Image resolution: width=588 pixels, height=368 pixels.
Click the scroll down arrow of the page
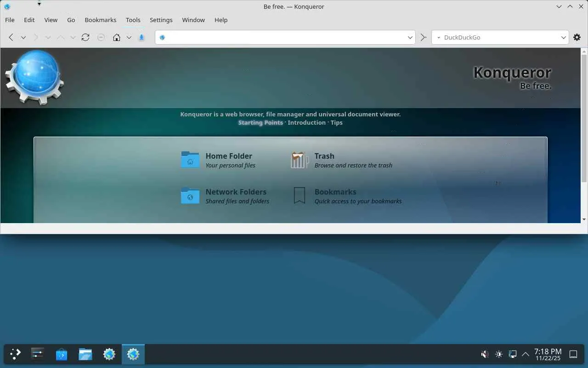[x=584, y=219]
